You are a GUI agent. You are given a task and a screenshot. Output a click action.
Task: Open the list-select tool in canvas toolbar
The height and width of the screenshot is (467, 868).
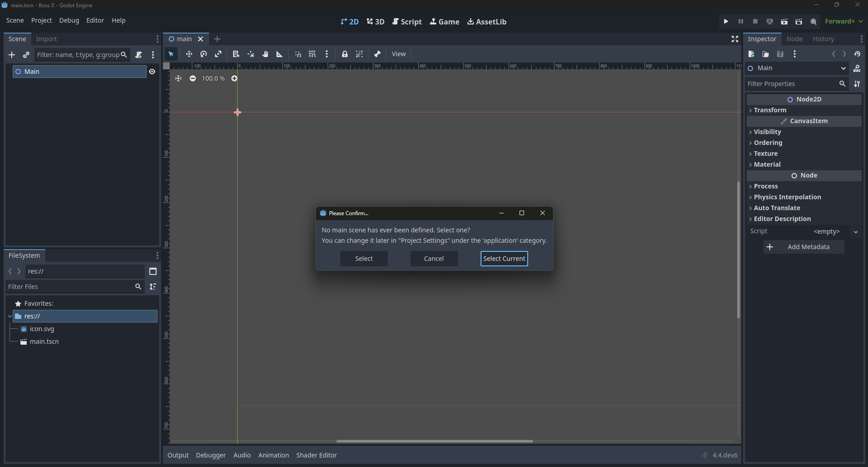tap(236, 54)
